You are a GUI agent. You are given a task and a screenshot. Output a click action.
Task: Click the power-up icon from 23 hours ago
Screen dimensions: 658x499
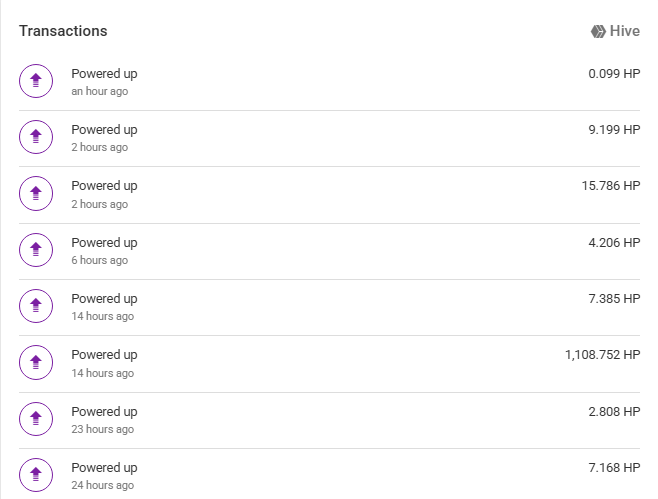pyautogui.click(x=36, y=418)
